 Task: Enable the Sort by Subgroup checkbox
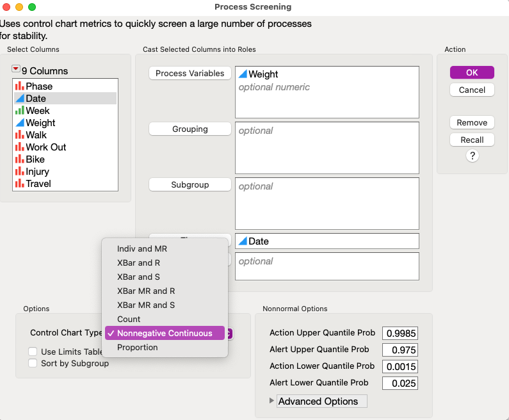pos(33,363)
